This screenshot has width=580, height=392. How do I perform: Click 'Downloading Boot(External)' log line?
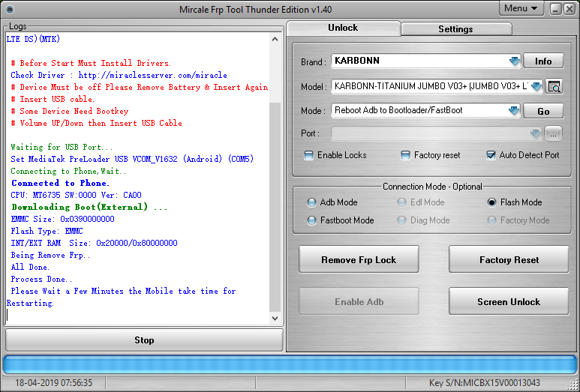pos(89,207)
